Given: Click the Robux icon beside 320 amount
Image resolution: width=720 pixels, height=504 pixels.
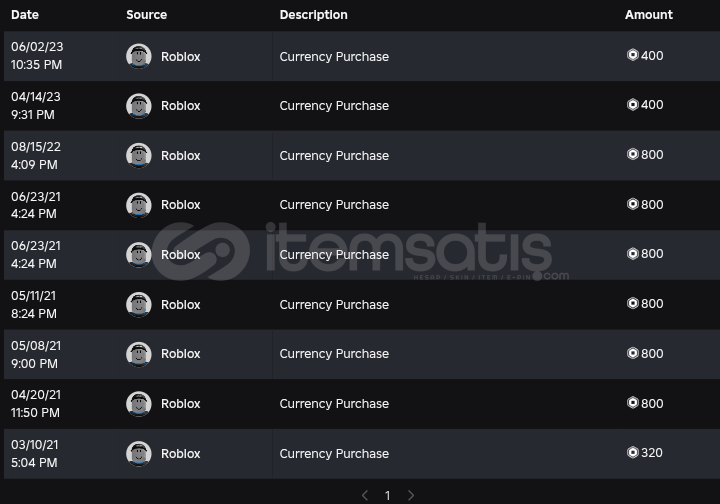Looking at the screenshot, I should coord(633,453).
